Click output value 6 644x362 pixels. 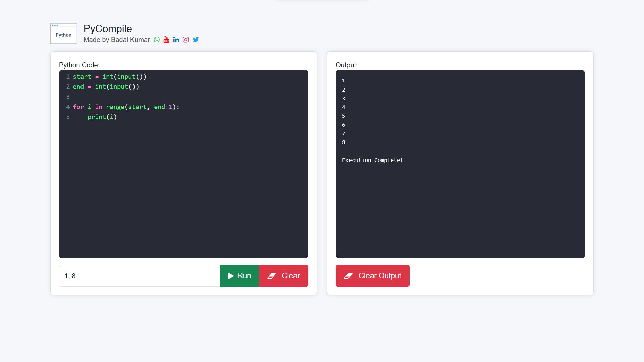coord(343,125)
